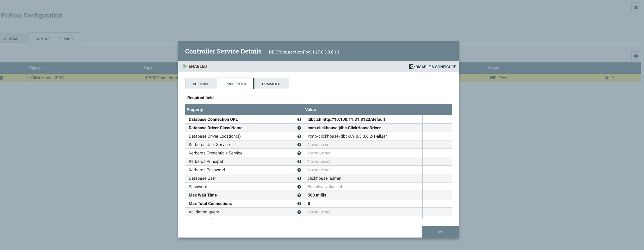Click the Kerberos User Service empty value

tap(319, 145)
